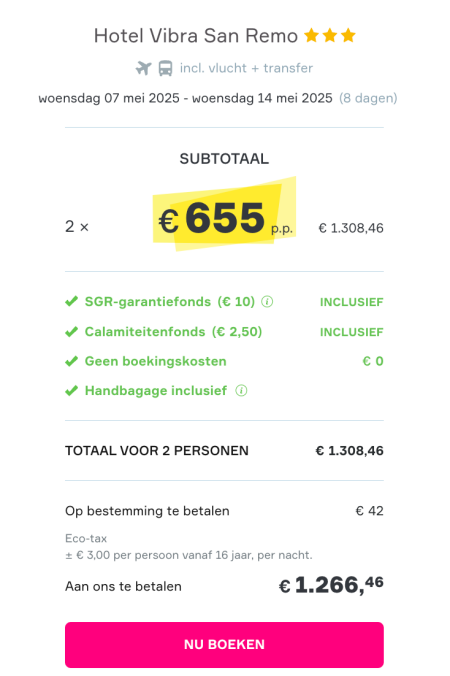
Task: Click the SGR-garantiefonds (€ 10) label
Action: (170, 302)
